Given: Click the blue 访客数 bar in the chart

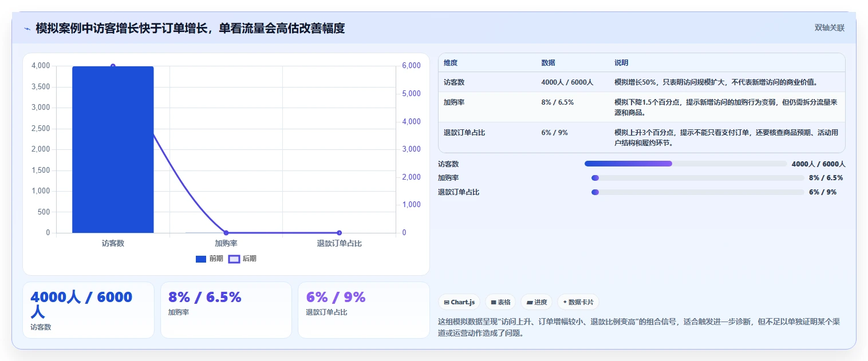Looking at the screenshot, I should tap(113, 149).
